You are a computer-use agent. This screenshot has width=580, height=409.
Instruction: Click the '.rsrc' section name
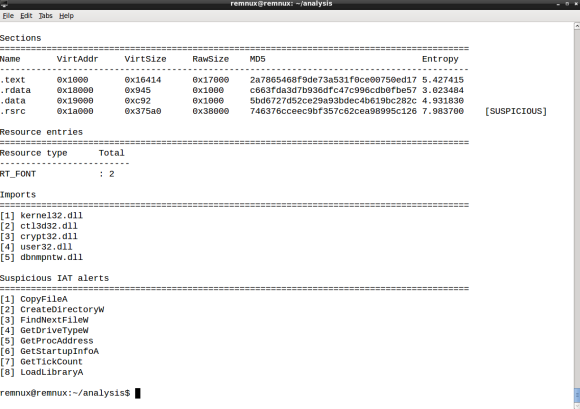pyautogui.click(x=13, y=111)
